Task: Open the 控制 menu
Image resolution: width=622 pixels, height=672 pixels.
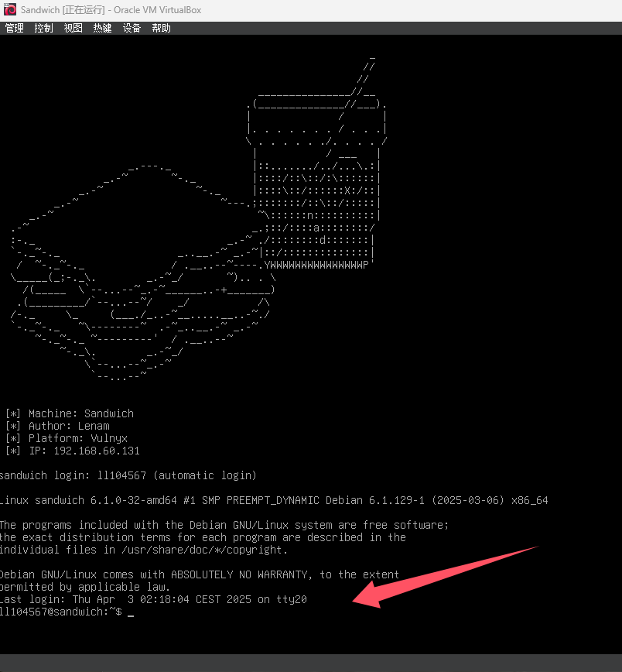Action: click(43, 28)
